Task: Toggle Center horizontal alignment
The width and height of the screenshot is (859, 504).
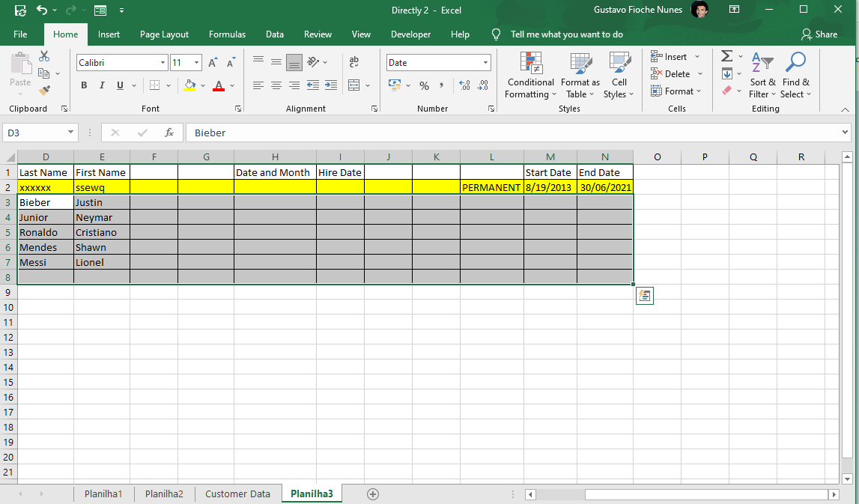Action: (x=276, y=85)
